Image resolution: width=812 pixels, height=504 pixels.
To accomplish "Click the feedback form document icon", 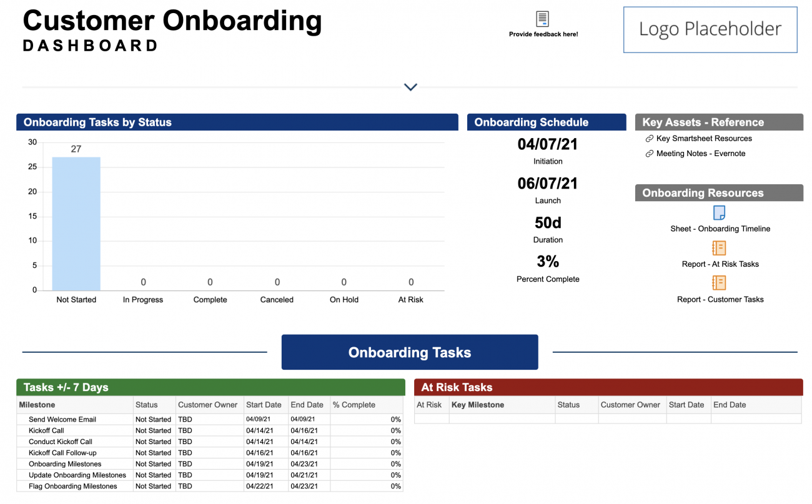I will pos(543,19).
